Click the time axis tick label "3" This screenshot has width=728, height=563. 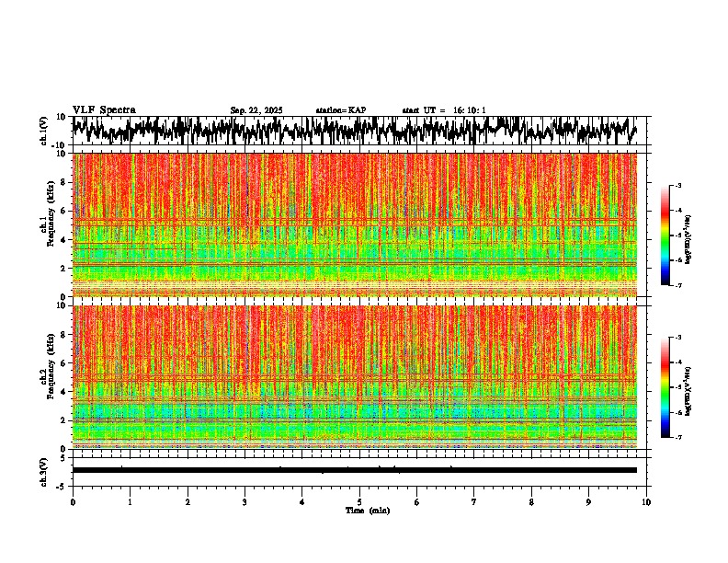click(245, 502)
